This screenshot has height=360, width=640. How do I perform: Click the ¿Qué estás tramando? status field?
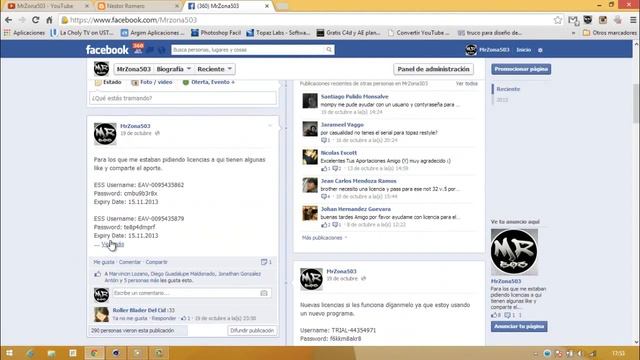tap(182, 98)
